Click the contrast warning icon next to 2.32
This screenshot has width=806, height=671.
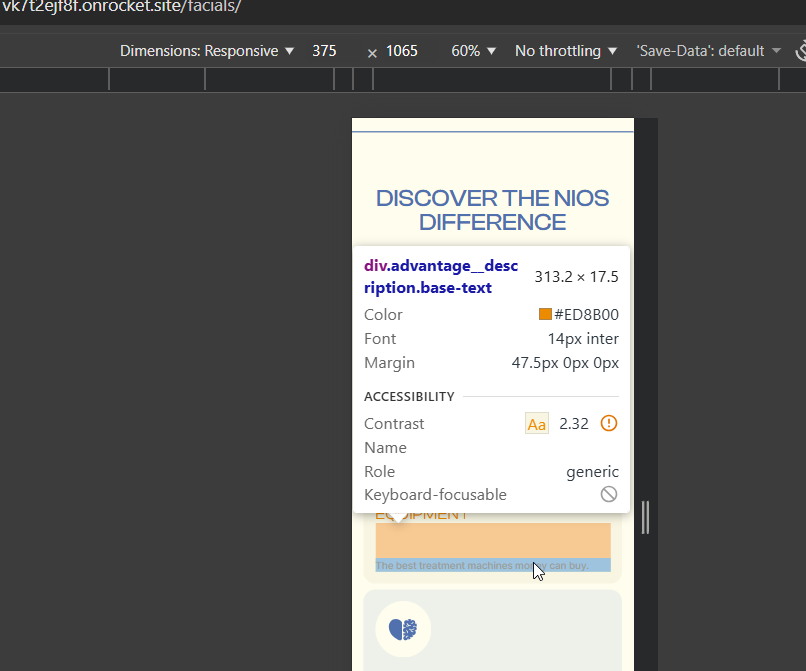click(609, 423)
